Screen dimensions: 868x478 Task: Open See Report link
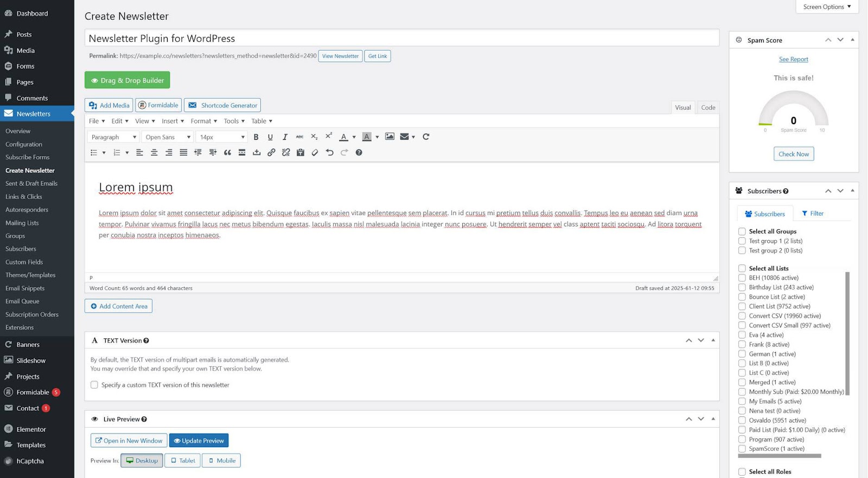[x=794, y=59]
